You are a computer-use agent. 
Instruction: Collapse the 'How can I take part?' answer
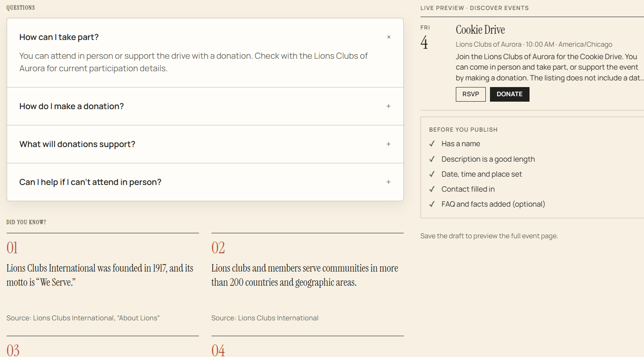388,37
